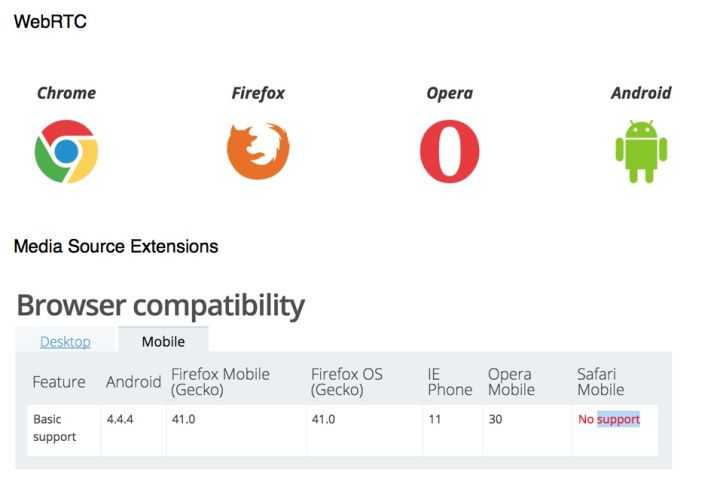Click the Firefox browser logo
This screenshot has width=720, height=487.
pos(258,151)
